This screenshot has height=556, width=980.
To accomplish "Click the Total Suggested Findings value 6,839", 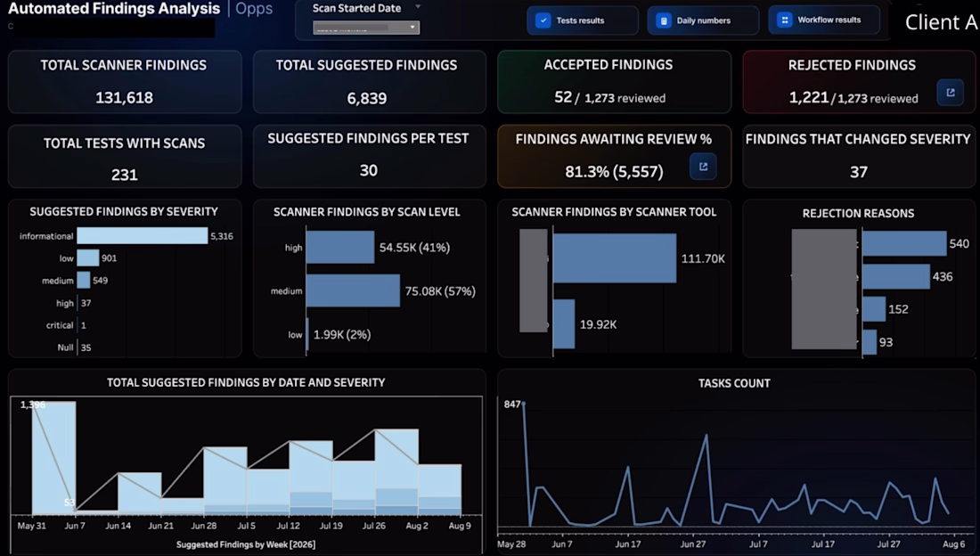I will 367,98.
